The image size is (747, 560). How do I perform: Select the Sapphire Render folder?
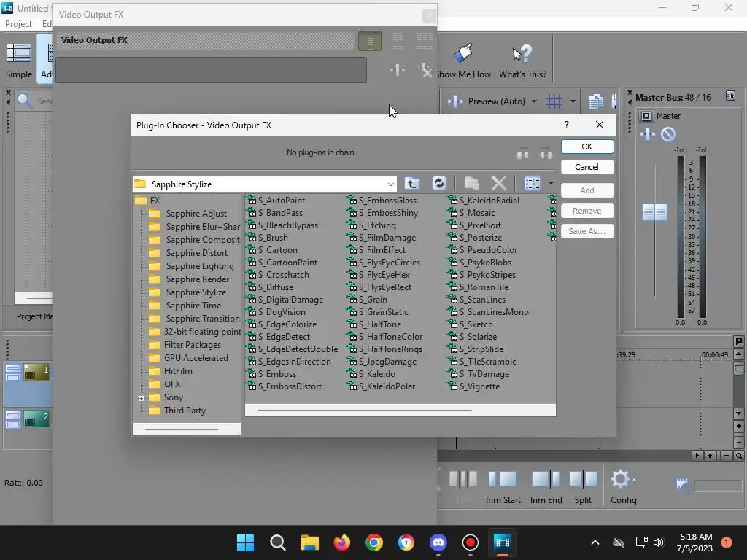point(197,279)
